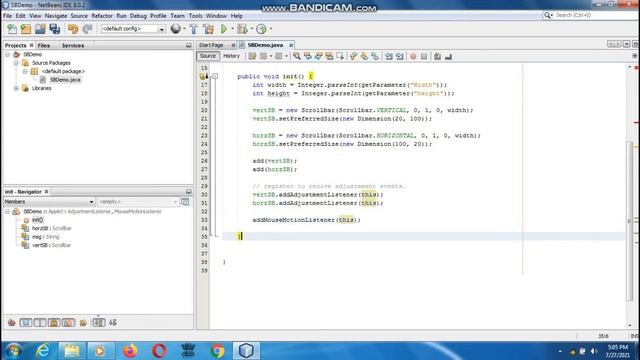Open Firefox from the Windows taskbar

(130, 351)
